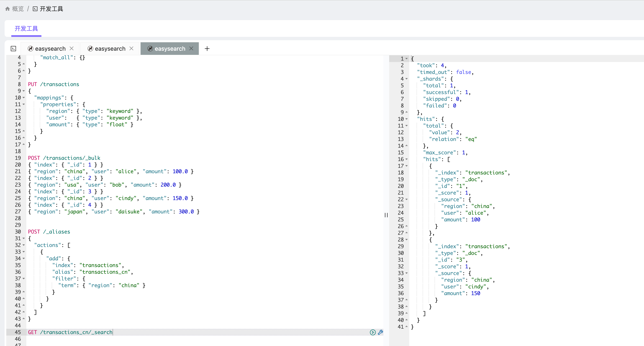Run the request with the play icon
Image resolution: width=644 pixels, height=346 pixels.
[372, 332]
